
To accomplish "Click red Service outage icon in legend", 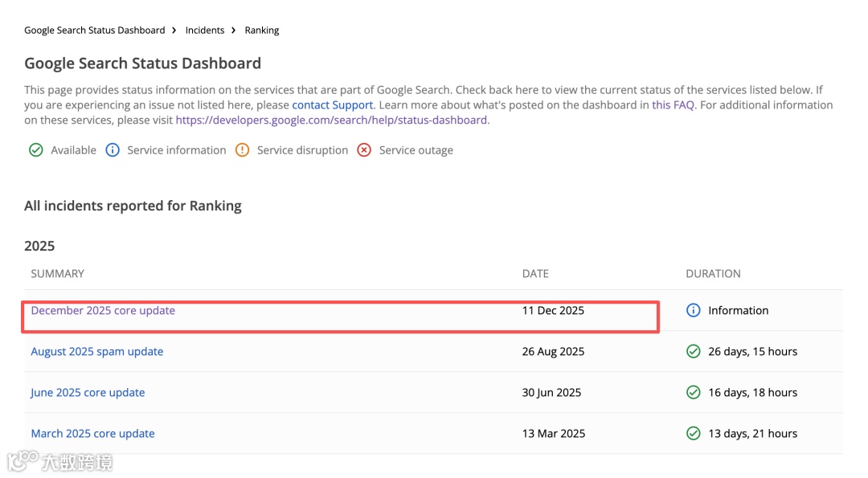I will [364, 150].
